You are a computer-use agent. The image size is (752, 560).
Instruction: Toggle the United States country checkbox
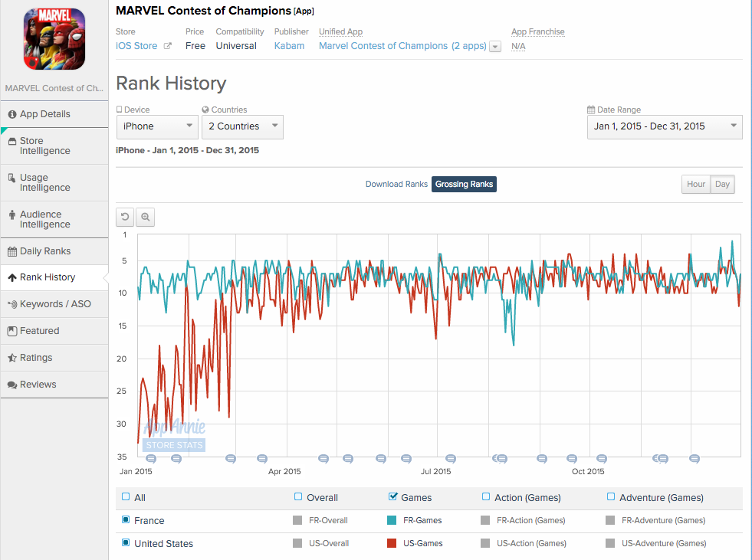(126, 542)
